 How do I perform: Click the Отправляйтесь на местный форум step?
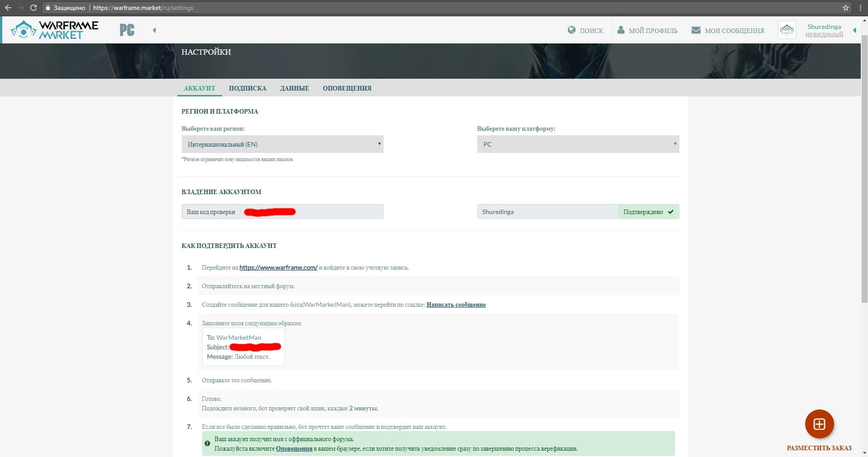click(x=248, y=286)
